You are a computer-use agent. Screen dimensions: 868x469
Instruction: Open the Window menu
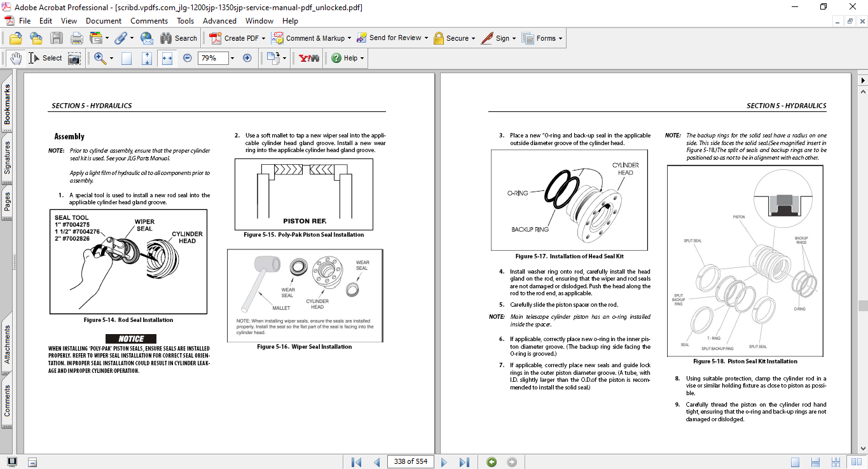(259, 21)
